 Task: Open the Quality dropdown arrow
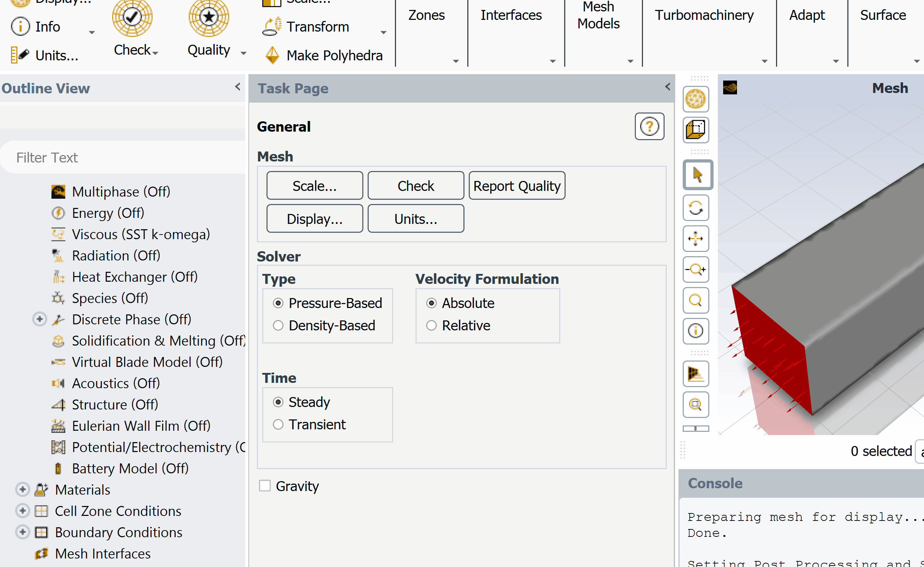coord(243,53)
